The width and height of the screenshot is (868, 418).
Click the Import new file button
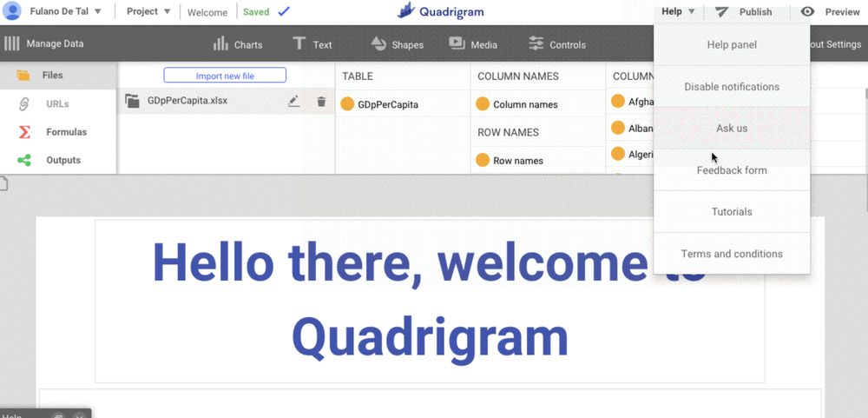tap(225, 76)
